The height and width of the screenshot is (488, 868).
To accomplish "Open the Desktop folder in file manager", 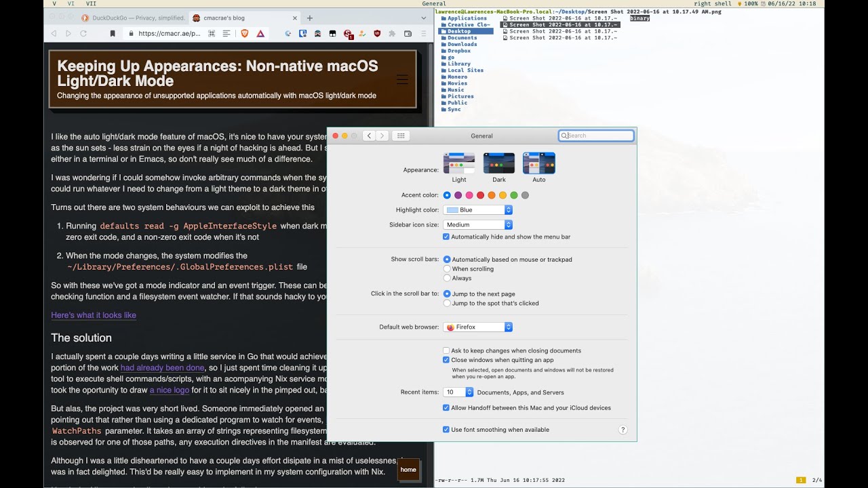I will point(465,31).
